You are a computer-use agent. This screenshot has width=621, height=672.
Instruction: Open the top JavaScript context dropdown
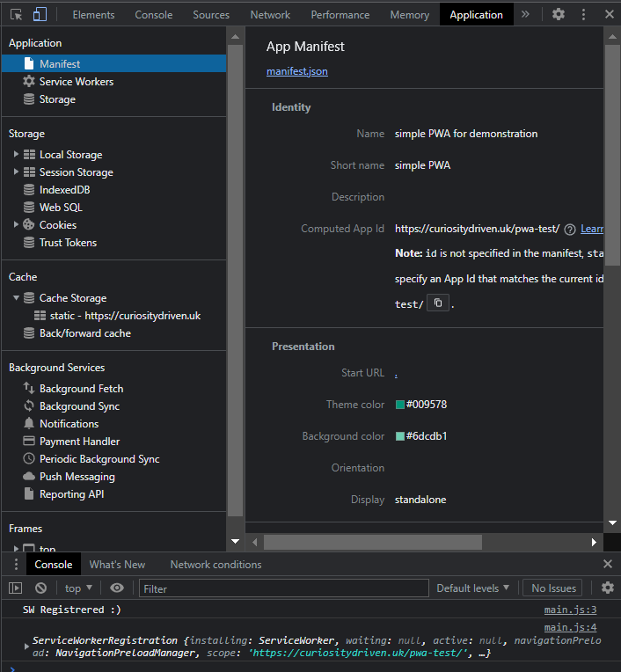(78, 588)
